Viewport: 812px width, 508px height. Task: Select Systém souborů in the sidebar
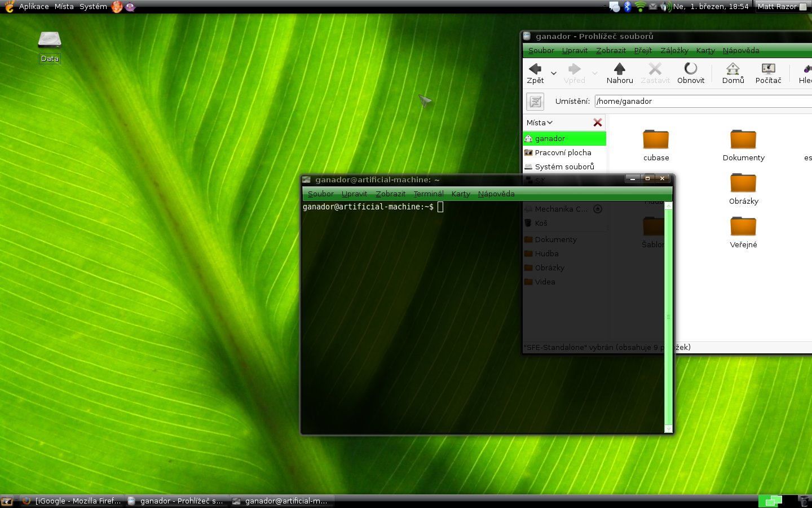(564, 167)
